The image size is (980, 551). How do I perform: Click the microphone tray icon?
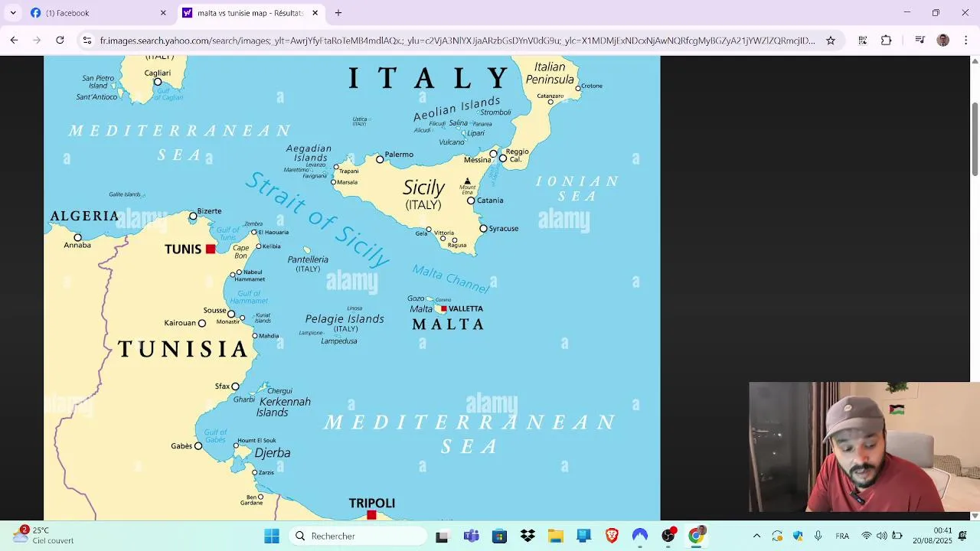818,536
